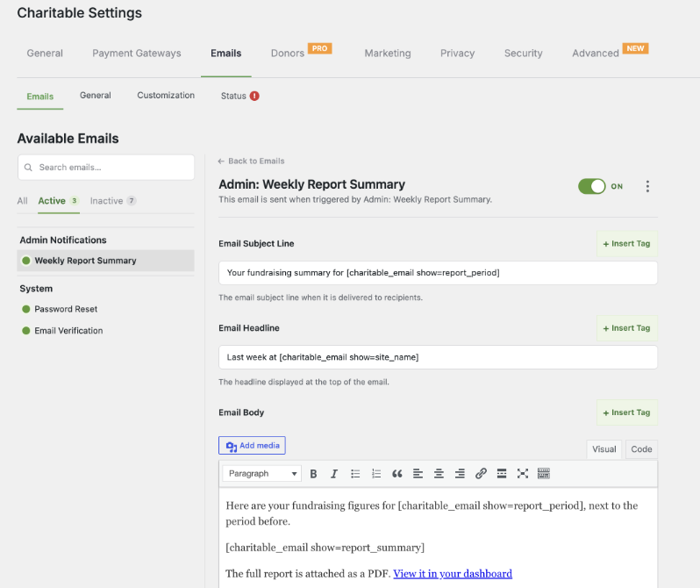Click green status dot for Weekly Report Summary
The image size is (700, 588).
tap(26, 261)
